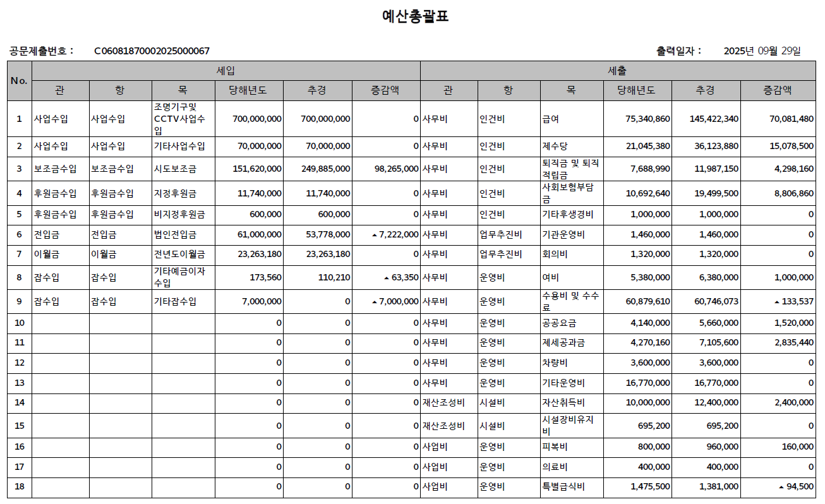Select the 시도보조금 item in row 3
Screen dimensions: 825x504
(176, 169)
